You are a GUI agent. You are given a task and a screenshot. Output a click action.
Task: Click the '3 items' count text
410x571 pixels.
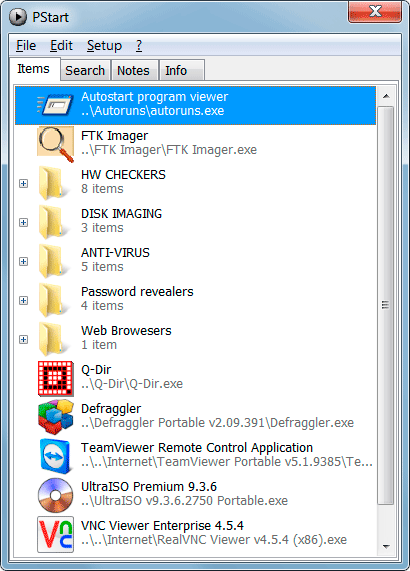(x=102, y=228)
